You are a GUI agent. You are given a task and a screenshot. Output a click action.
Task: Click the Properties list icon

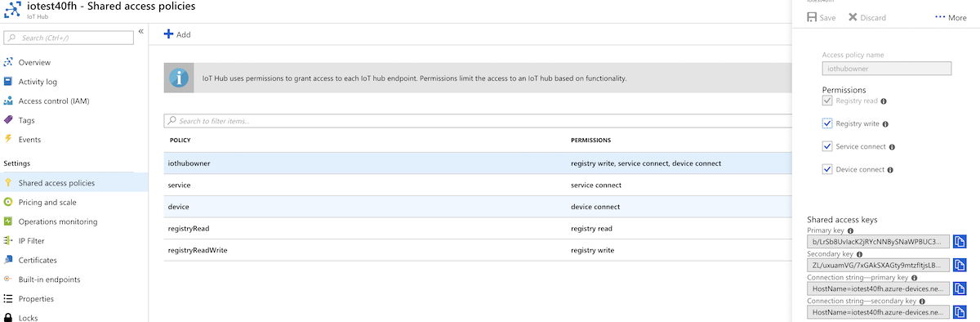8,299
